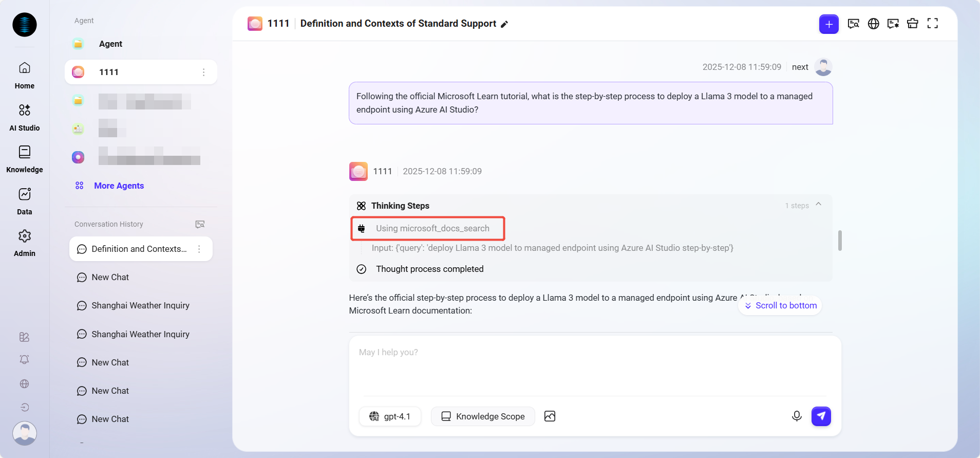Click the image upload icon in input bar
The width and height of the screenshot is (980, 458).
(x=550, y=416)
